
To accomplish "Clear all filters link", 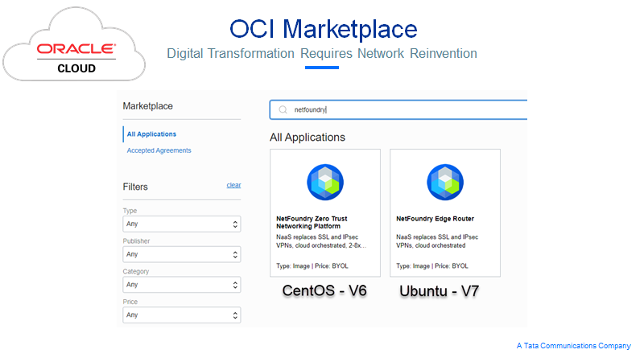I will tap(233, 185).
